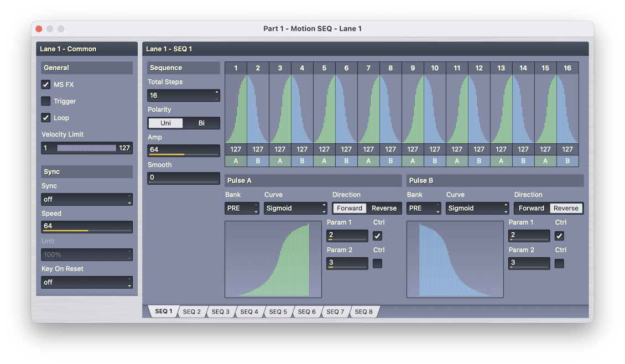625x364 pixels.
Task: Click the step 16 value field showing 127
Action: (567, 149)
